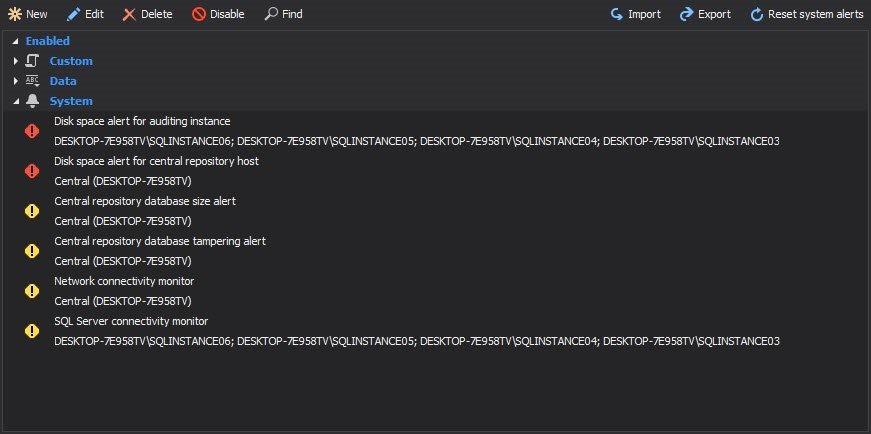Click the Reset system alerts refresh icon
Screen dimensions: 871x434
click(x=757, y=14)
